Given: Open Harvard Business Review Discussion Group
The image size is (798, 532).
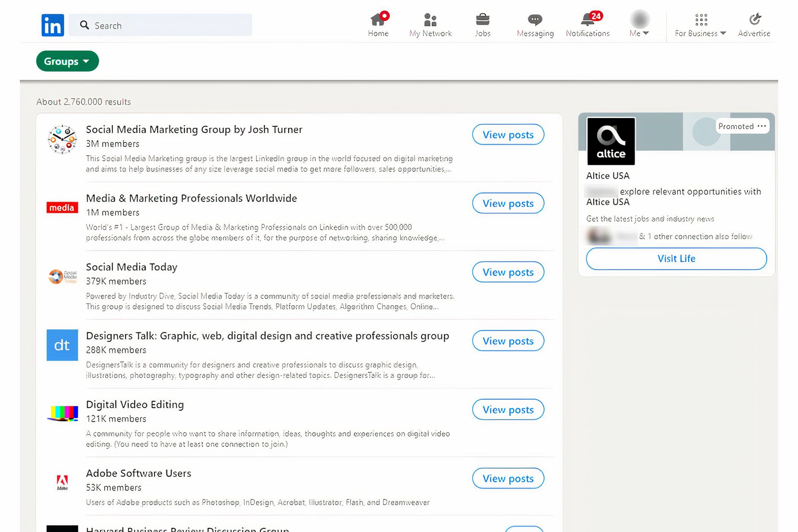Looking at the screenshot, I should click(187, 529).
